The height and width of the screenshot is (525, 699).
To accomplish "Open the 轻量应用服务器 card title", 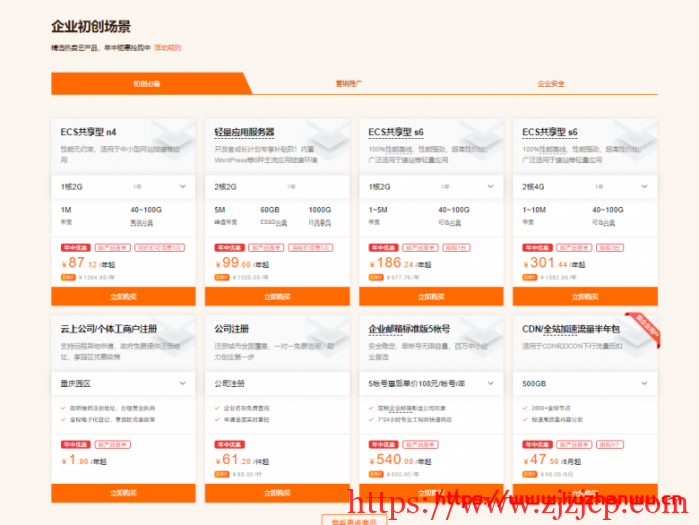I will coord(244,132).
